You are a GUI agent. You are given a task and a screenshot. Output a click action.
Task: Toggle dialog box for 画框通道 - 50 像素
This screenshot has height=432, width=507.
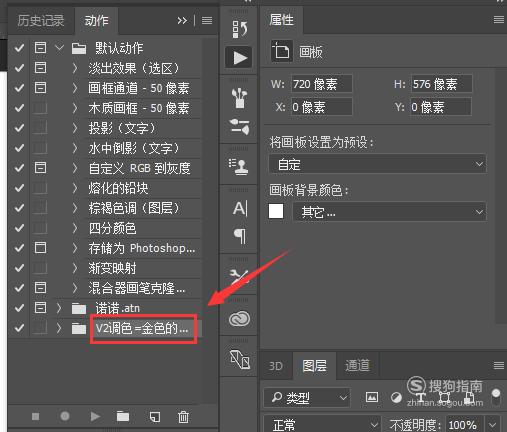click(40, 88)
